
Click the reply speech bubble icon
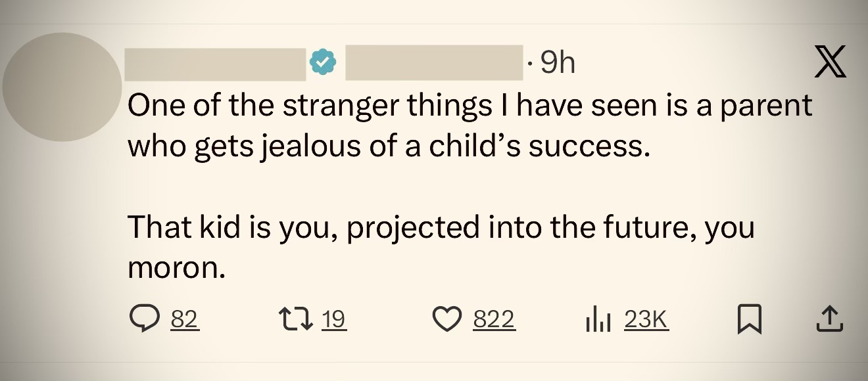(x=143, y=320)
